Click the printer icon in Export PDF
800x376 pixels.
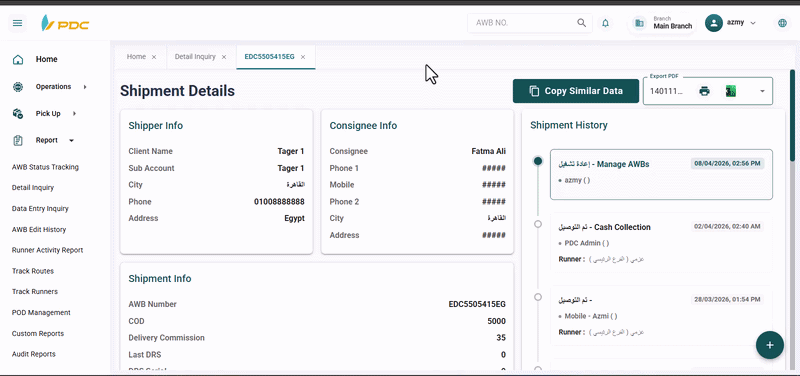coord(705,91)
